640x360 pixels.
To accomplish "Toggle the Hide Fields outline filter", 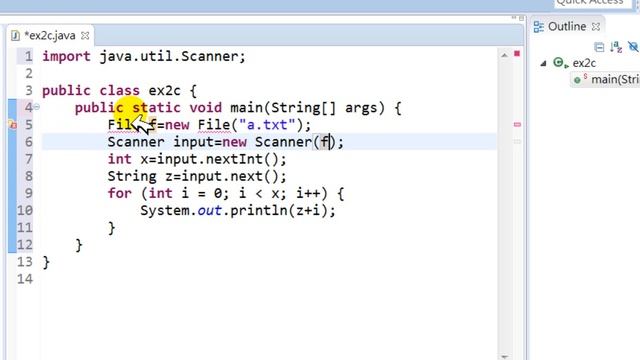I will (633, 47).
